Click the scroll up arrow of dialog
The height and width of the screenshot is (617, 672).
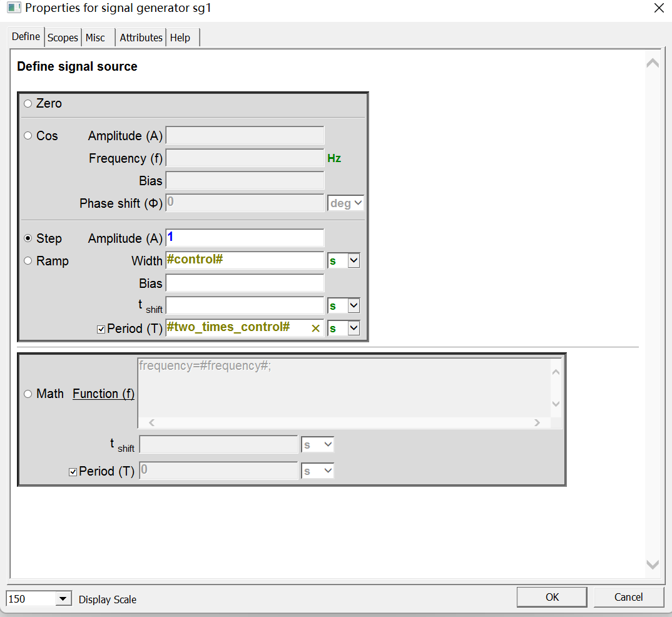(652, 64)
